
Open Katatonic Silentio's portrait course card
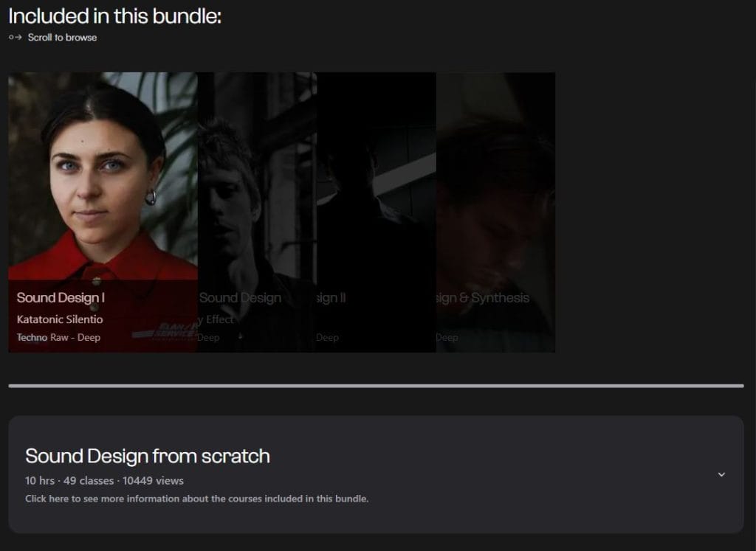(x=103, y=212)
